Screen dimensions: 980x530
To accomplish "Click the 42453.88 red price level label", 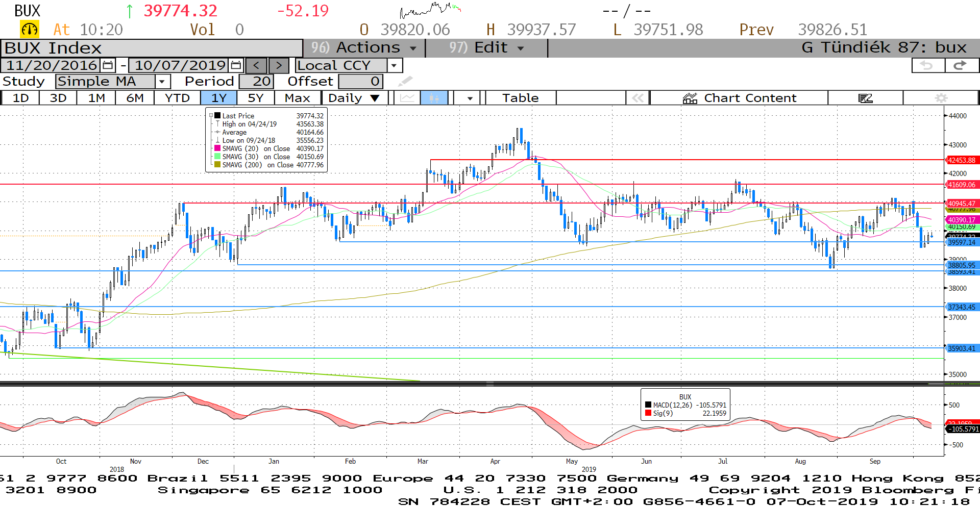I will point(962,160).
